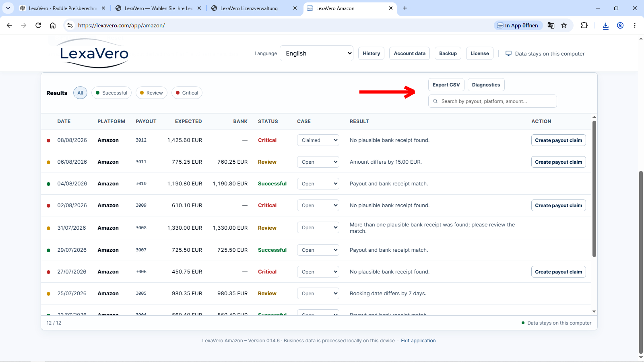Click the In App öffnen button
This screenshot has width=644, height=362.
click(x=518, y=25)
